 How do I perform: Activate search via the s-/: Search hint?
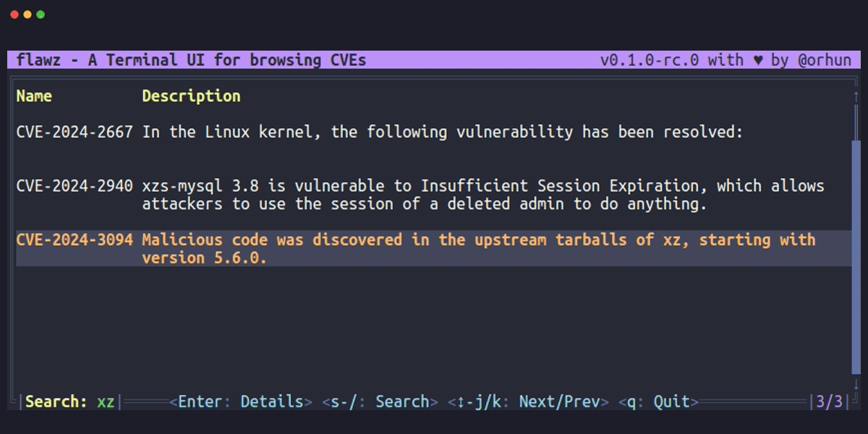380,401
